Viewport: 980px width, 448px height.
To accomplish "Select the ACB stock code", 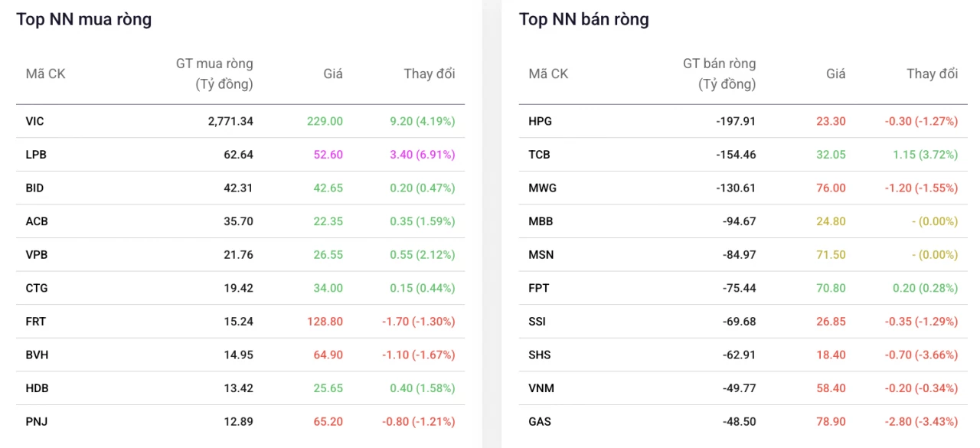I will [x=36, y=221].
